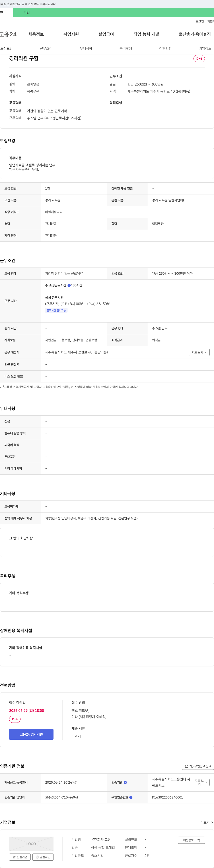The width and height of the screenshot is (214, 868).
Task: Open the 실업급여 main menu
Action: tap(106, 34)
